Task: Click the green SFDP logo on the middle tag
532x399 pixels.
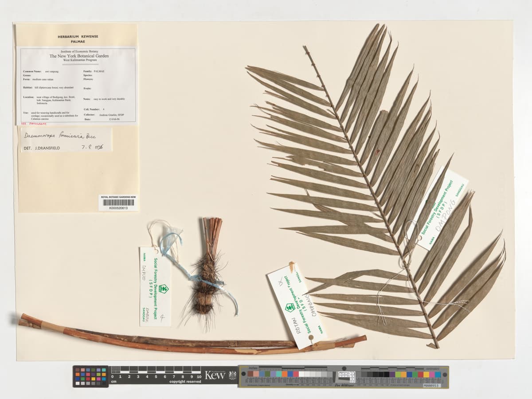Action: point(290,307)
